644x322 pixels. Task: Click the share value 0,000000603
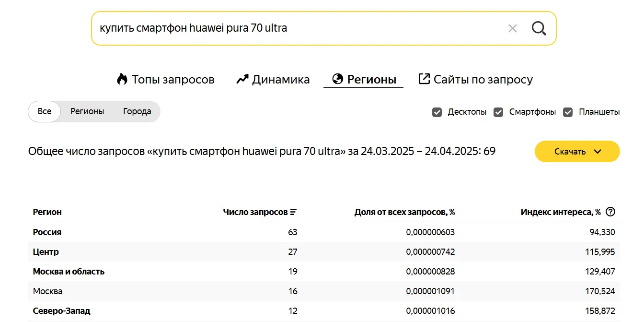(x=430, y=232)
